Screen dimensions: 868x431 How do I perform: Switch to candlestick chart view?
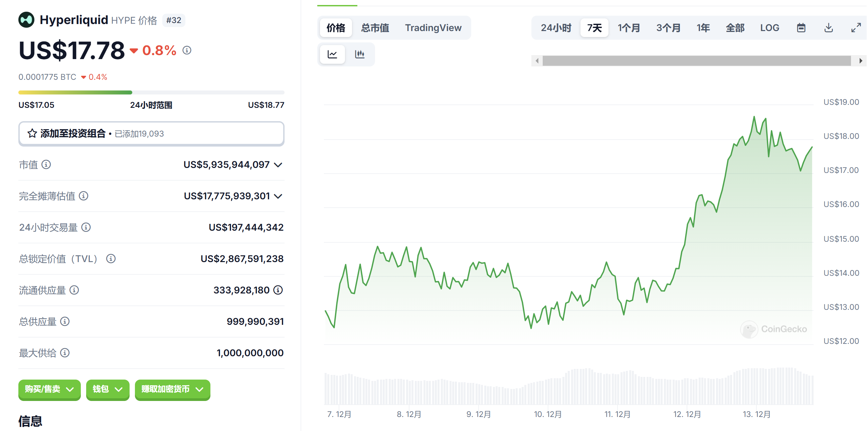point(360,54)
